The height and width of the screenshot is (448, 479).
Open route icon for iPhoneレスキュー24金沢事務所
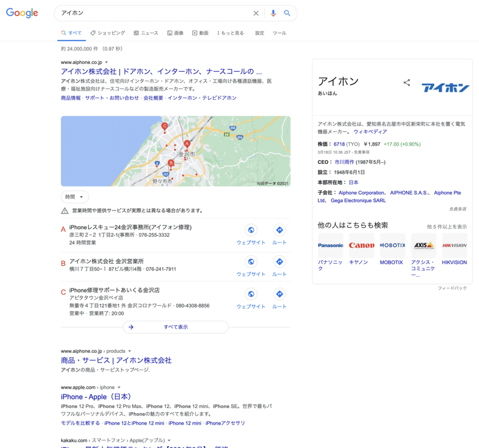[280, 230]
